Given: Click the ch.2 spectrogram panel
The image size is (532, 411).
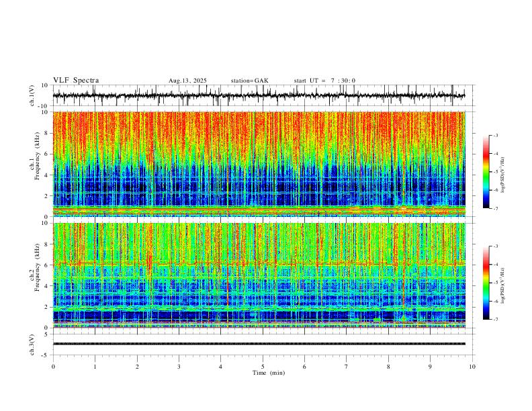Looking at the screenshot, I should pyautogui.click(x=259, y=275).
